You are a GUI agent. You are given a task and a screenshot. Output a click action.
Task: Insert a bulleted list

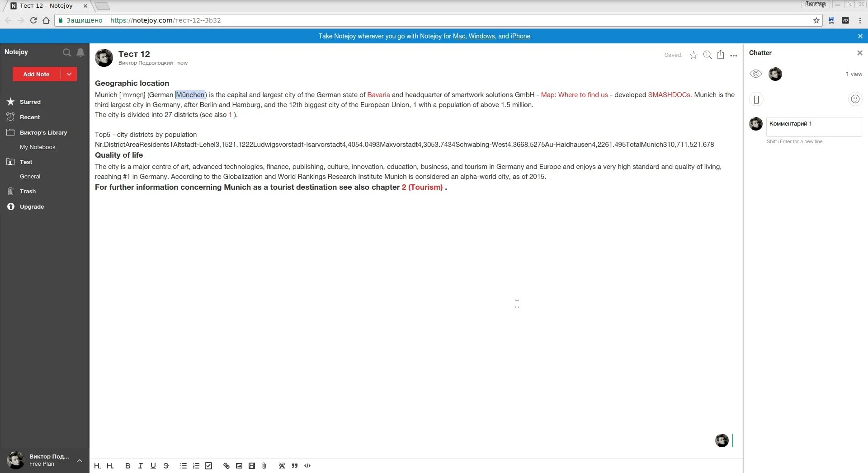point(183,466)
